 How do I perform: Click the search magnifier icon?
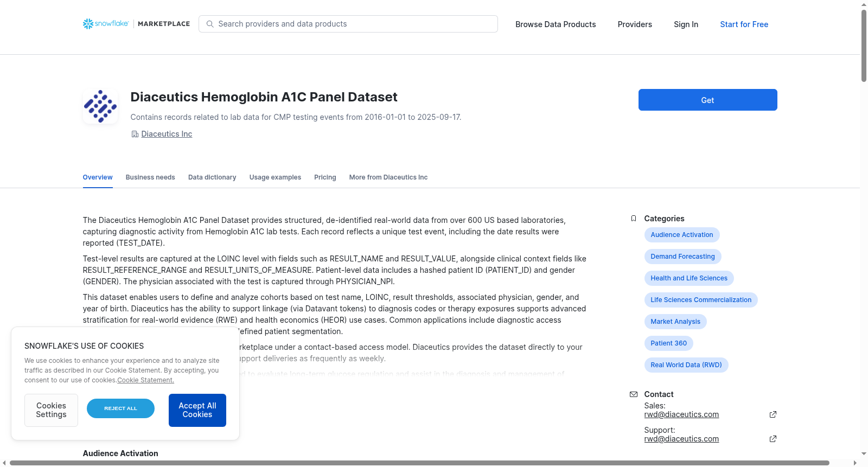tap(210, 24)
